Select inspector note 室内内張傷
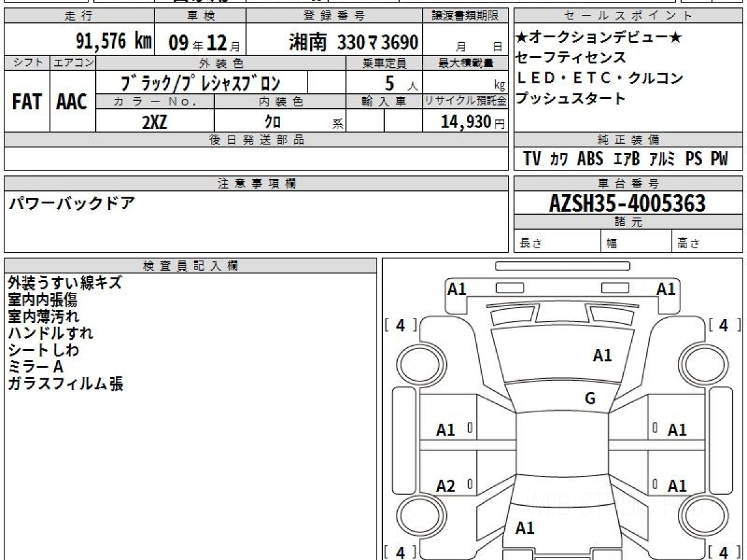Screen dimensions: 747x560 [x=42, y=299]
